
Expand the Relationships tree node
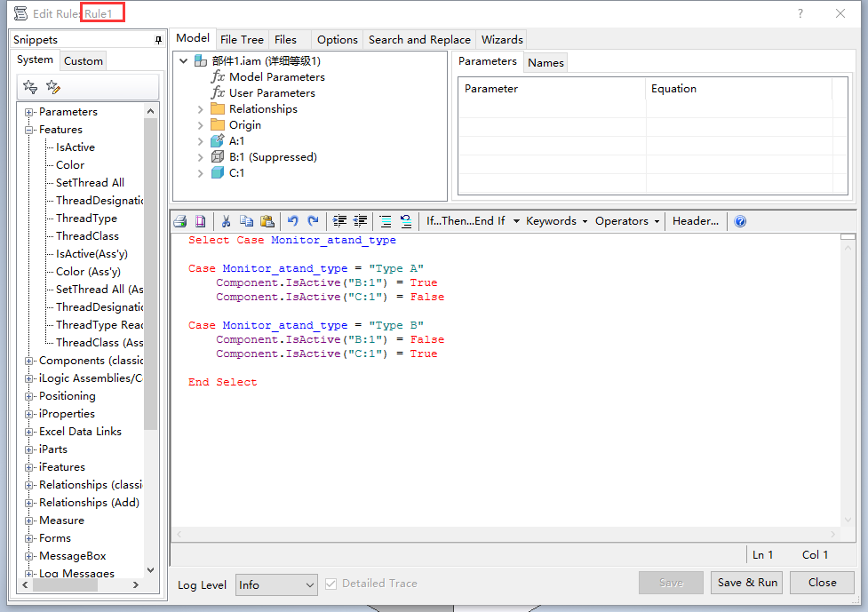pos(200,108)
